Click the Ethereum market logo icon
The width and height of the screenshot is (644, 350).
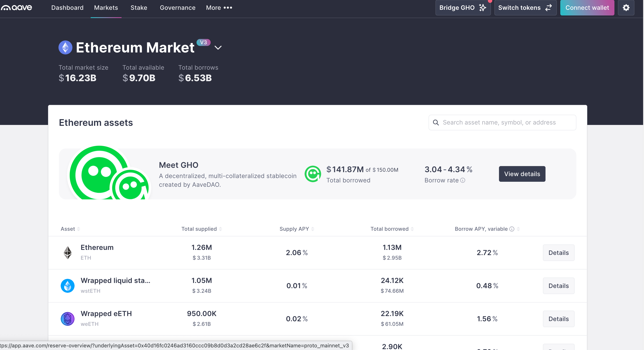coord(65,47)
